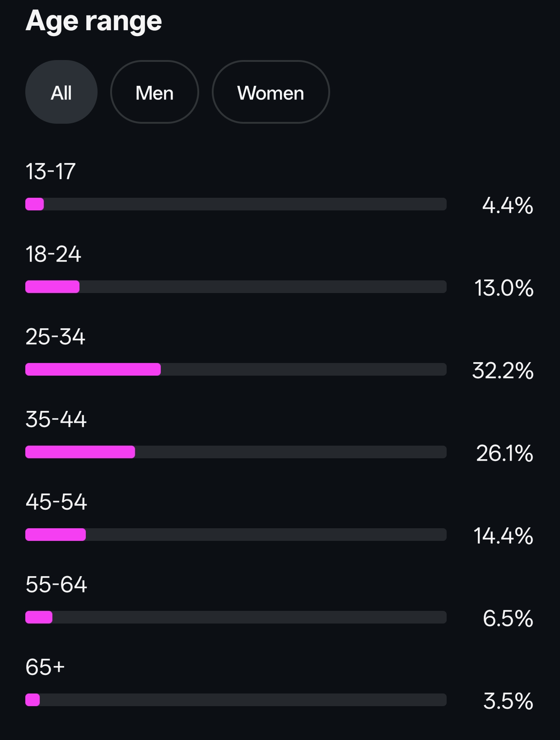Viewport: 560px width, 740px height.
Task: Click the 55-64 pink progress bar
Action: [x=39, y=617]
